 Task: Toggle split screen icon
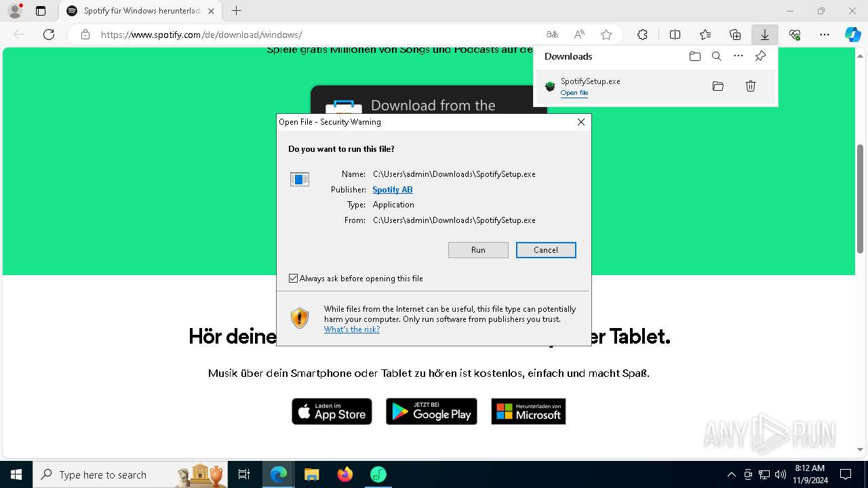(x=675, y=35)
